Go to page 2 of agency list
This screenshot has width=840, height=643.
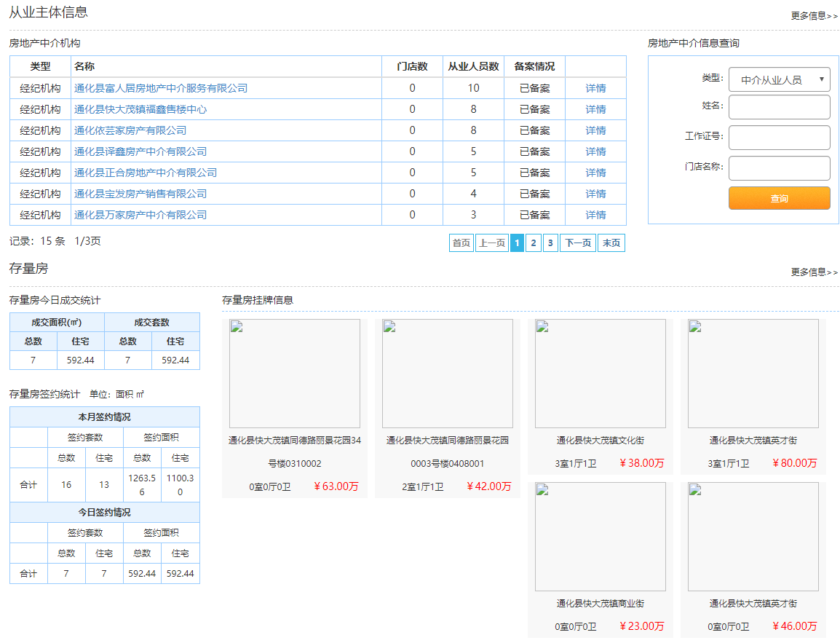(533, 243)
